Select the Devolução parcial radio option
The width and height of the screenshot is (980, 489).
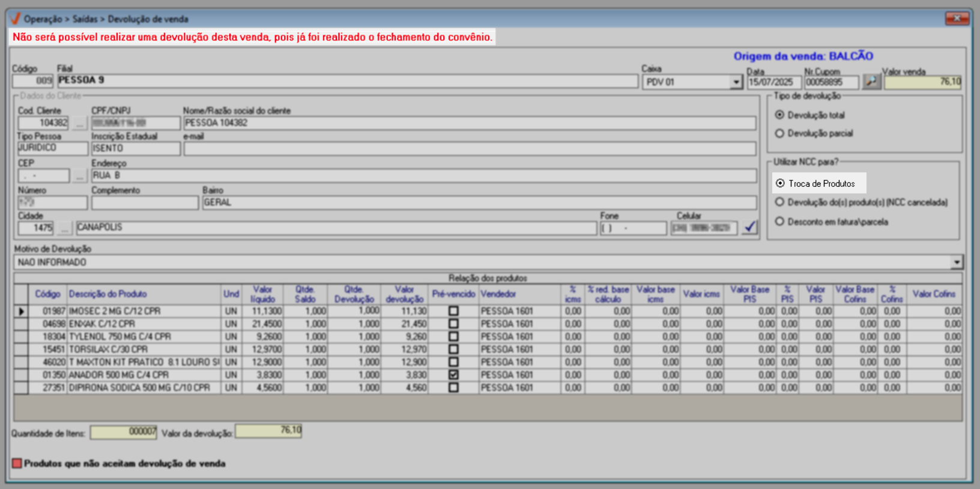(779, 133)
